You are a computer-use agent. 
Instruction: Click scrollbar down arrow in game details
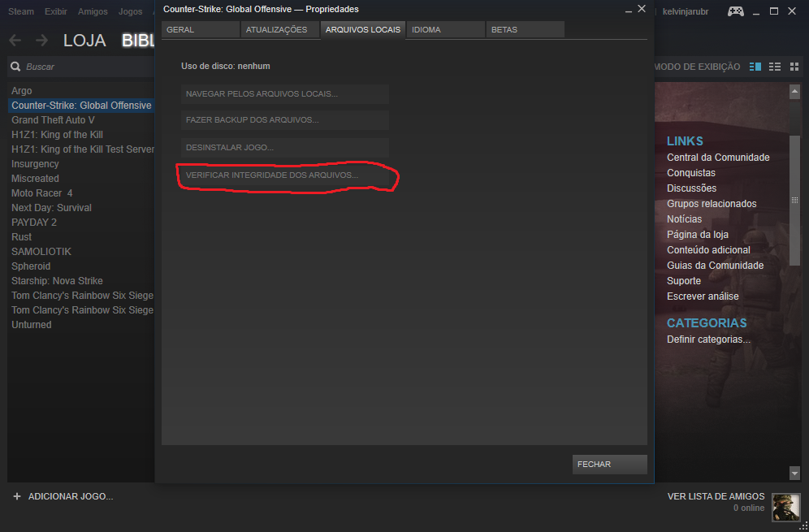(794, 473)
